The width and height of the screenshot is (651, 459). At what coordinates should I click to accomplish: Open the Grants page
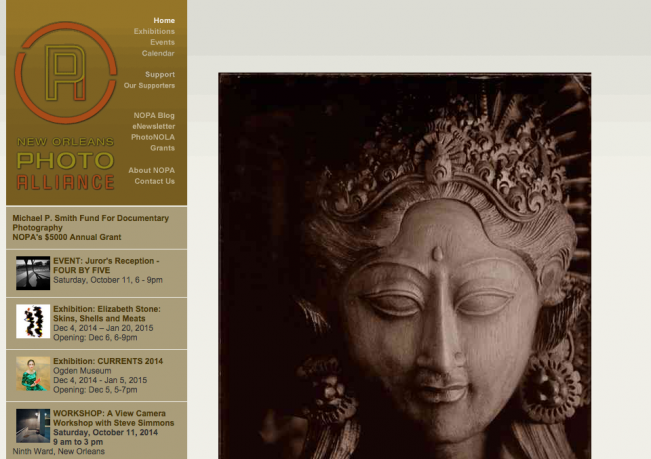162,148
